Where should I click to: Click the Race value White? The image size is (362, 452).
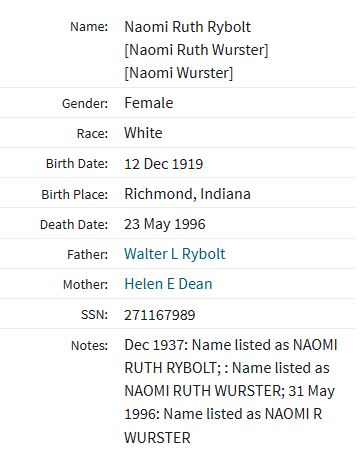coord(143,133)
